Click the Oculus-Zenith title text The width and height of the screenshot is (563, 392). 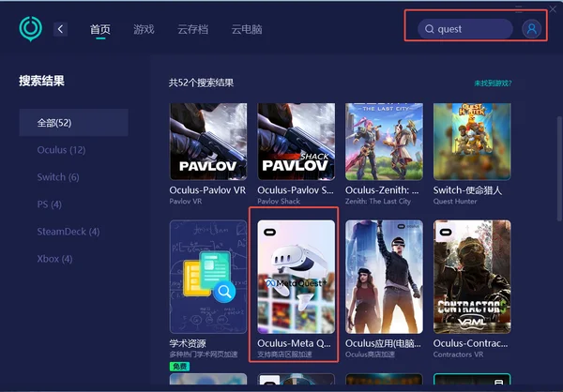click(382, 190)
